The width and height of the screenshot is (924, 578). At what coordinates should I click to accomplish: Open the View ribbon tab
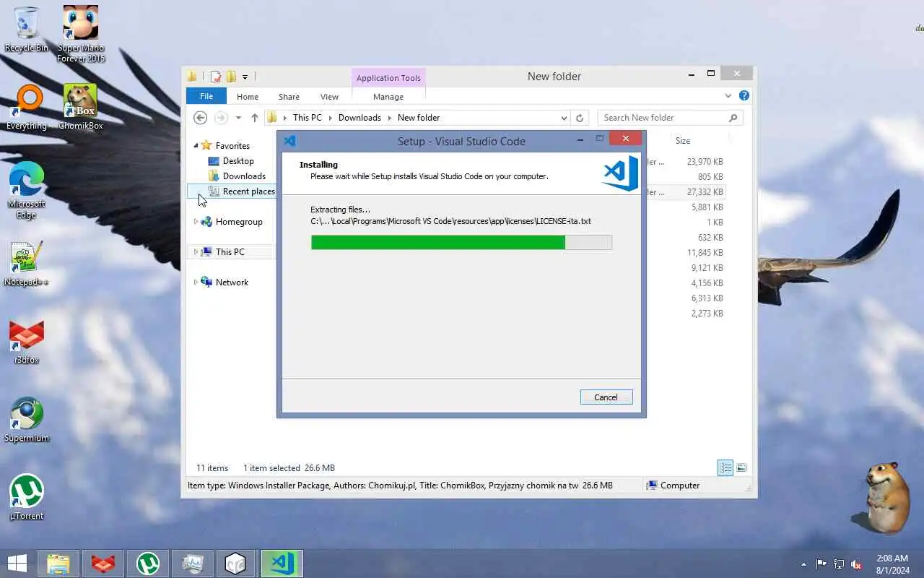[329, 96]
